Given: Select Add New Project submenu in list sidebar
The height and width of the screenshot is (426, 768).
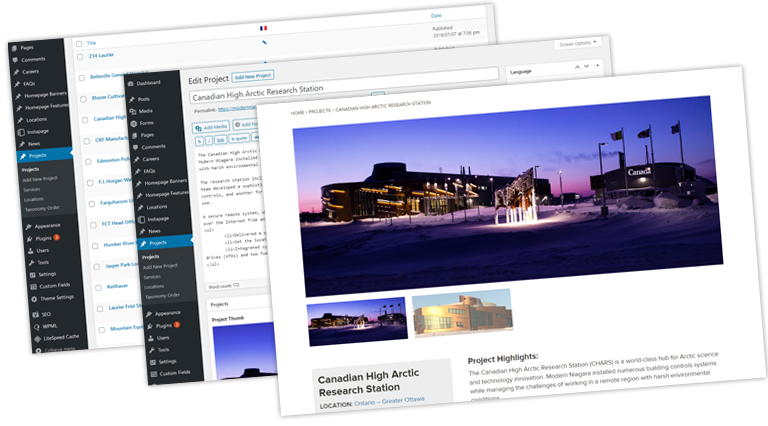Looking at the screenshot, I should pyautogui.click(x=40, y=179).
